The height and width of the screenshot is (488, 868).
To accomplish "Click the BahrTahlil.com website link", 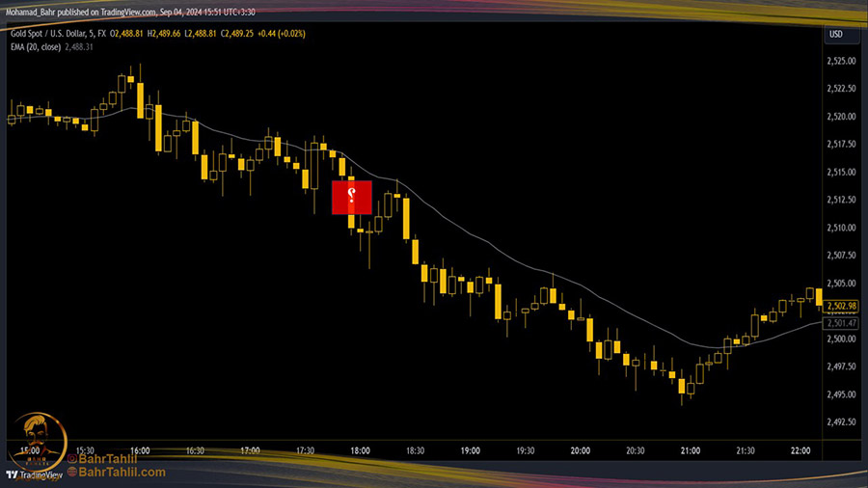I will (122, 473).
